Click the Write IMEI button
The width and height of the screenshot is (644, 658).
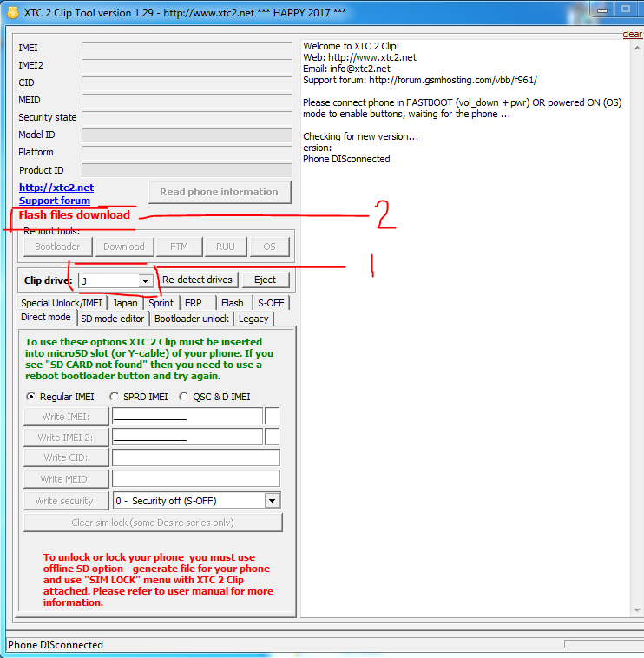(x=66, y=417)
